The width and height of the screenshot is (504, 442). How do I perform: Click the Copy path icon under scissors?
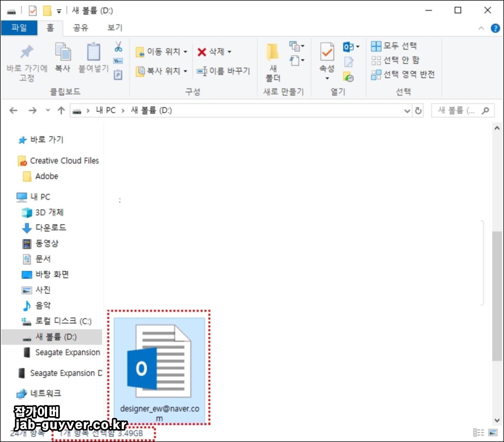(x=118, y=61)
